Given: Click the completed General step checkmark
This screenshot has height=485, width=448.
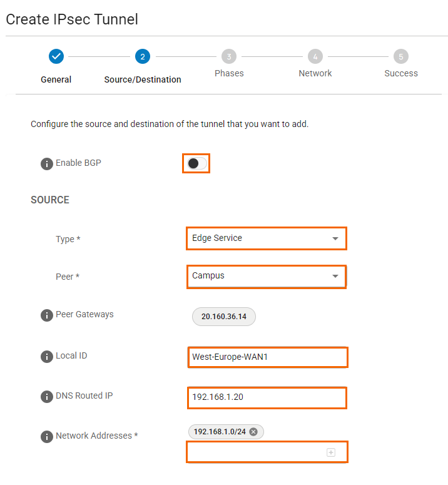Looking at the screenshot, I should pos(56,56).
